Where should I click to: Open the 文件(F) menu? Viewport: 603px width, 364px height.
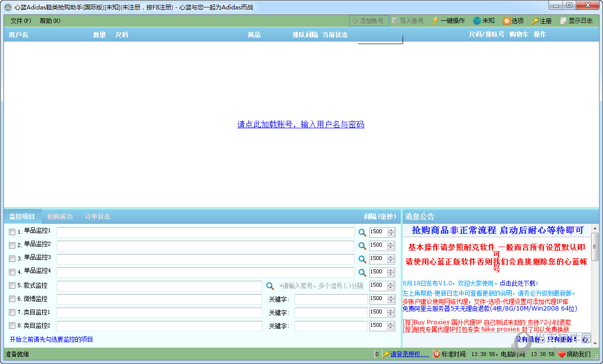[x=21, y=21]
